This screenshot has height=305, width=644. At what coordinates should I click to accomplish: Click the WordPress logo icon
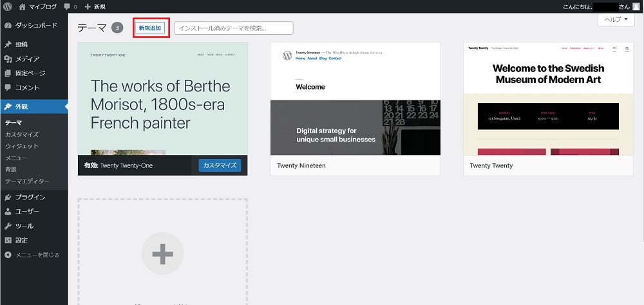click(x=8, y=6)
